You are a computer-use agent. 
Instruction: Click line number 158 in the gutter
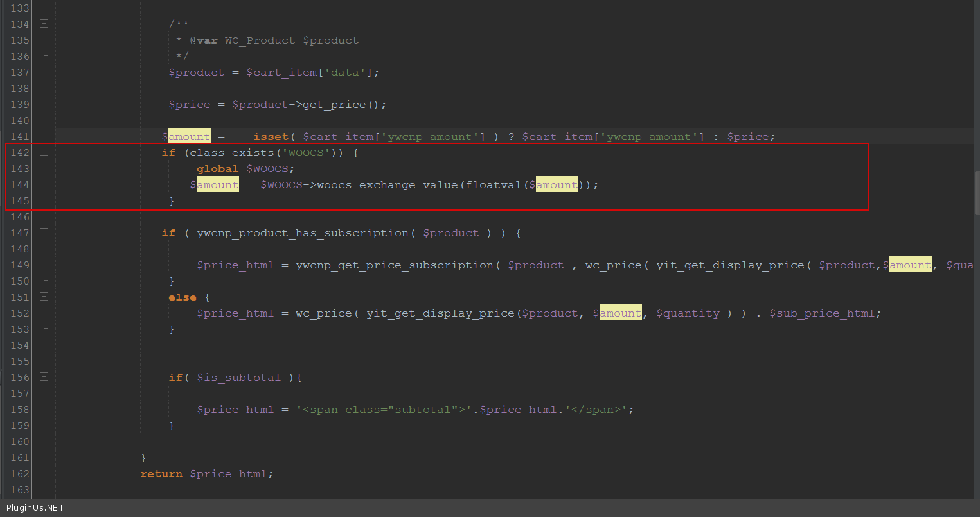tap(20, 410)
